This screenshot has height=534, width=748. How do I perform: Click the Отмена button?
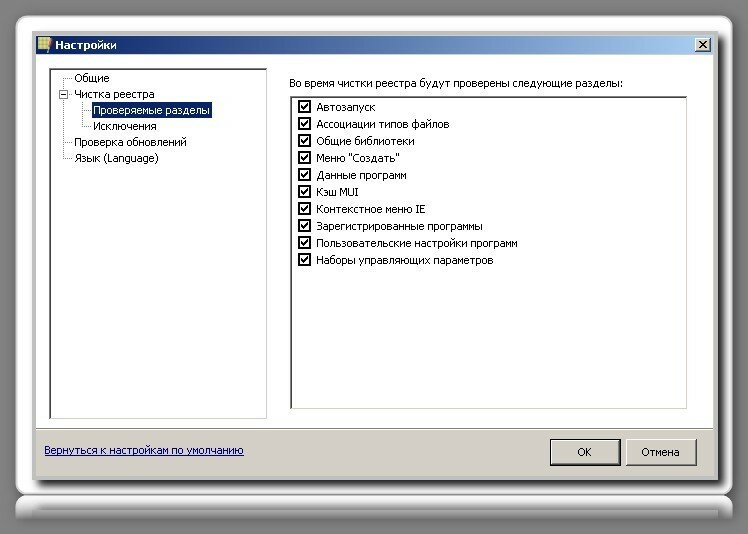pos(661,452)
